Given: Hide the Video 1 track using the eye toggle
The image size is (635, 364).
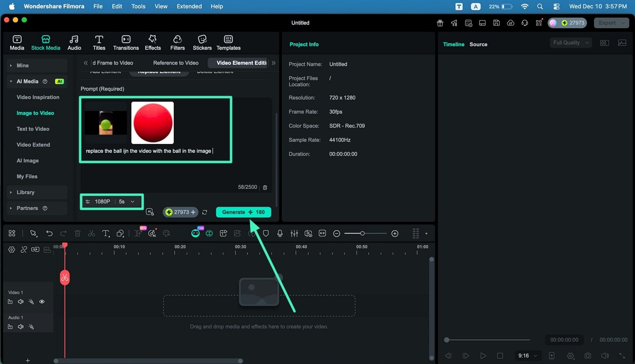Looking at the screenshot, I should (42, 302).
